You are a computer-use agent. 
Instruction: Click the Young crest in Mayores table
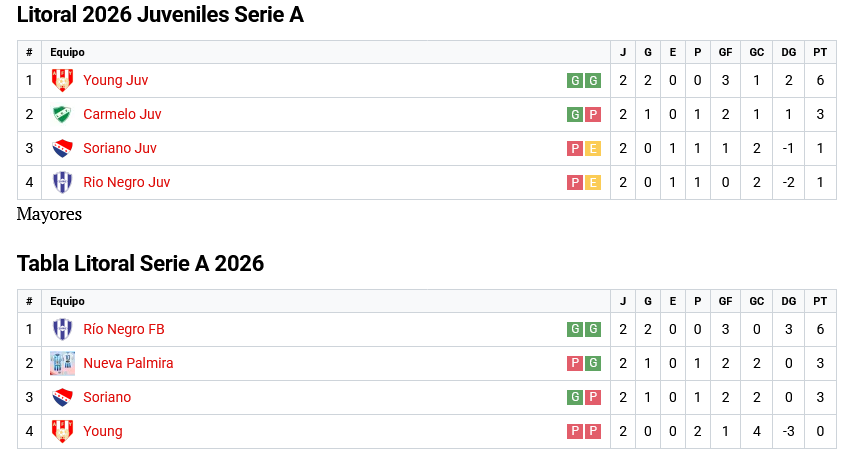click(x=62, y=432)
